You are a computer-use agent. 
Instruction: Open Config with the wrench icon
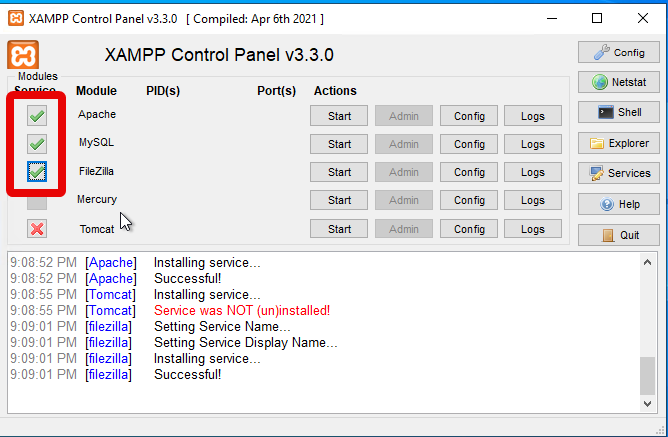point(619,52)
